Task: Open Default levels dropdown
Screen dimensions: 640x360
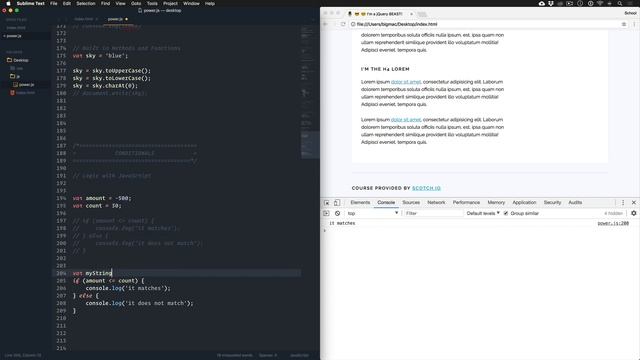Action: tap(483, 213)
